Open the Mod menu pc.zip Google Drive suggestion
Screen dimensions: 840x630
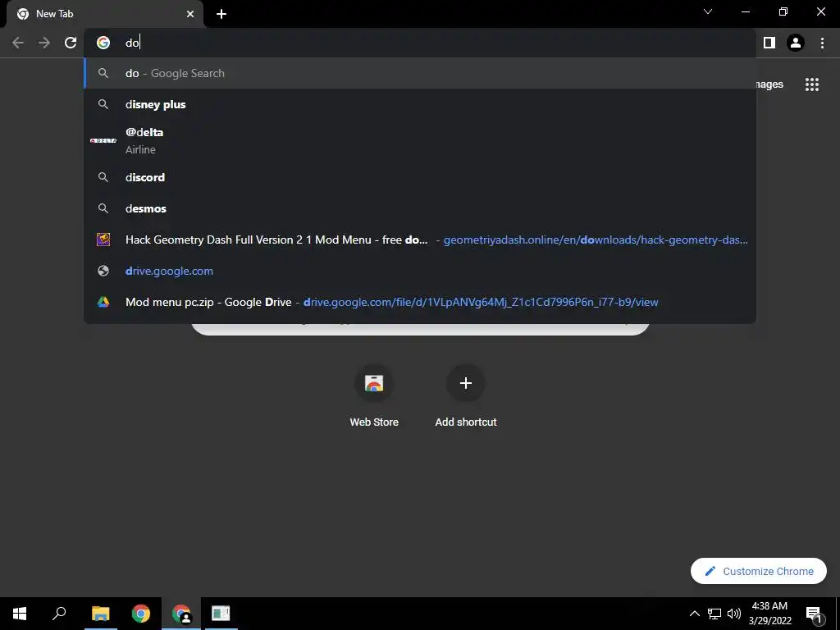click(420, 302)
